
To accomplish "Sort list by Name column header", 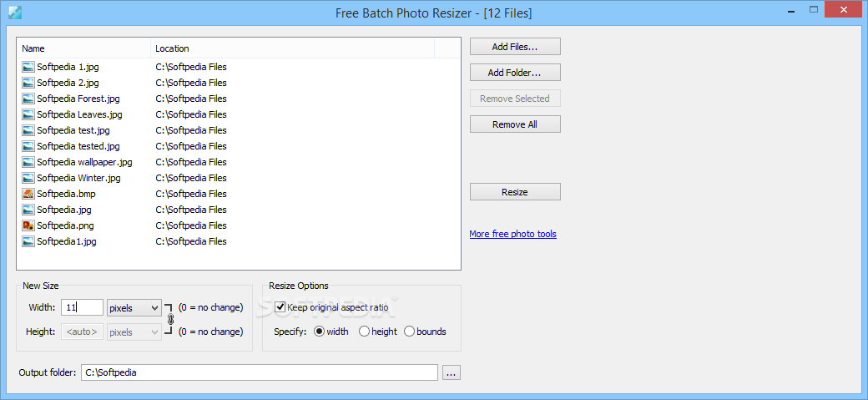I will (x=83, y=48).
